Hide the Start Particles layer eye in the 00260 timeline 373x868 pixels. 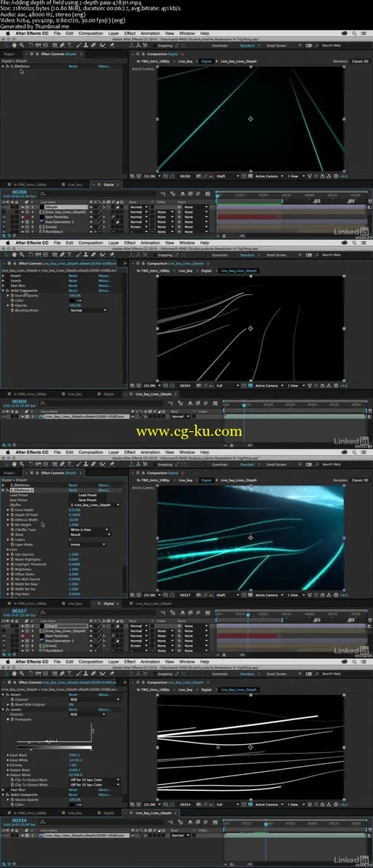[4, 217]
